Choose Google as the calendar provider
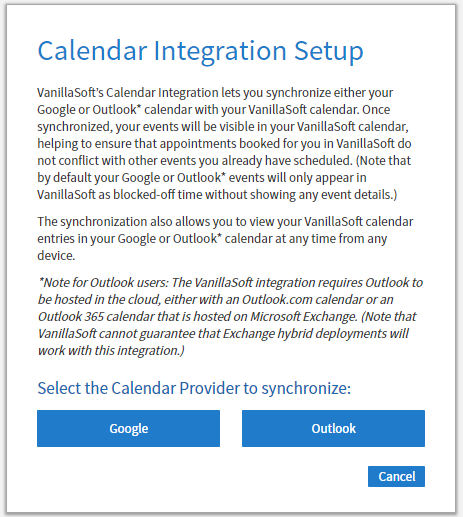Screen dimensions: 463x517 [128, 428]
